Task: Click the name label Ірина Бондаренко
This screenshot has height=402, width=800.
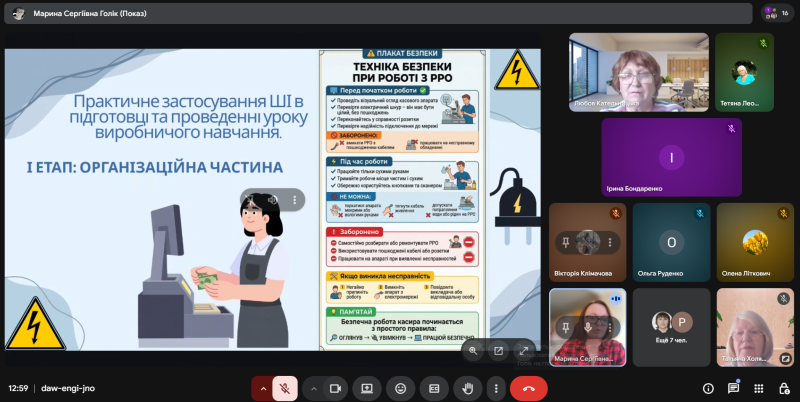Action: 634,188
